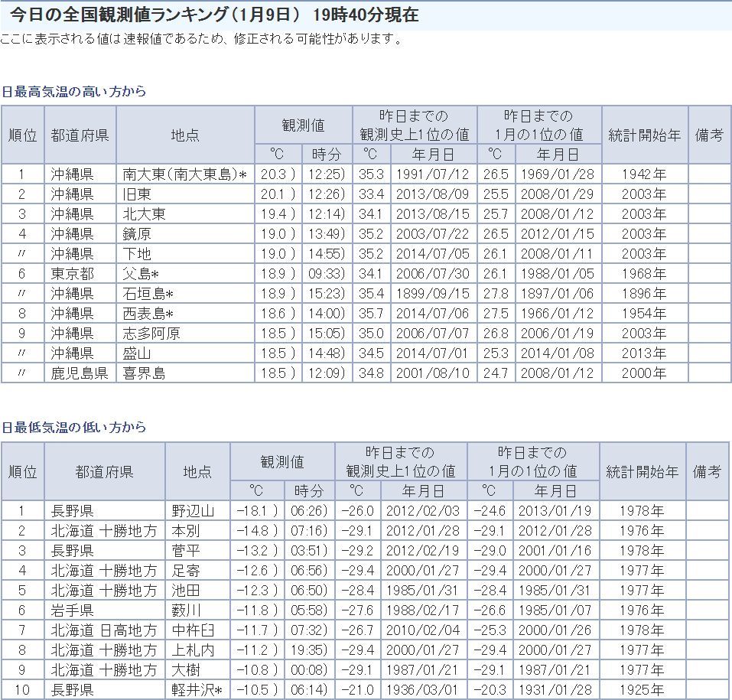Open the 野辺山 station entry

tap(193, 511)
